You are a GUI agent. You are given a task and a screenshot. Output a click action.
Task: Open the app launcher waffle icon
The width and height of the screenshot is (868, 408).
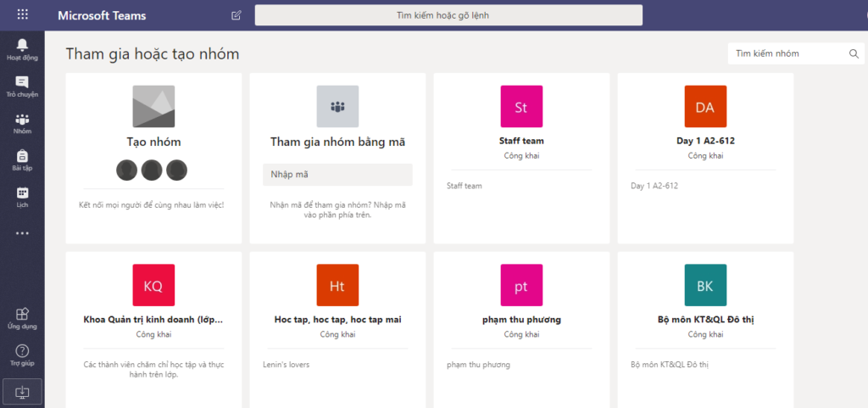(x=22, y=15)
